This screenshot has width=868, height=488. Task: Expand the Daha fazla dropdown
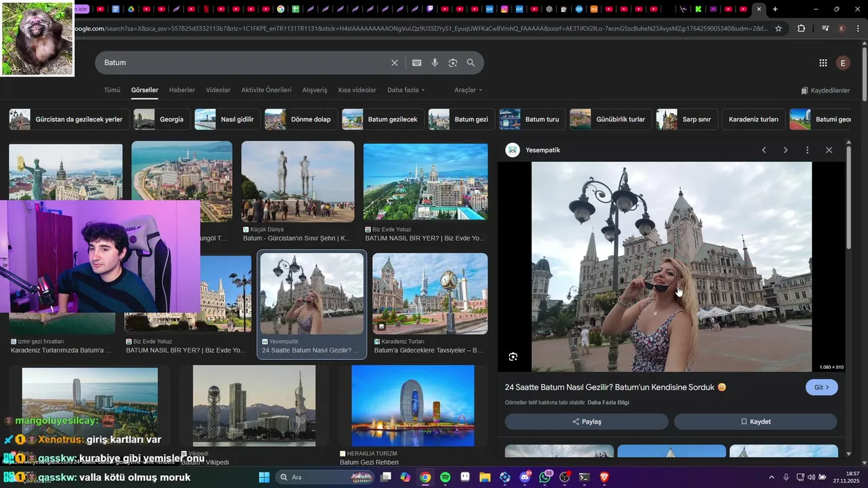406,90
